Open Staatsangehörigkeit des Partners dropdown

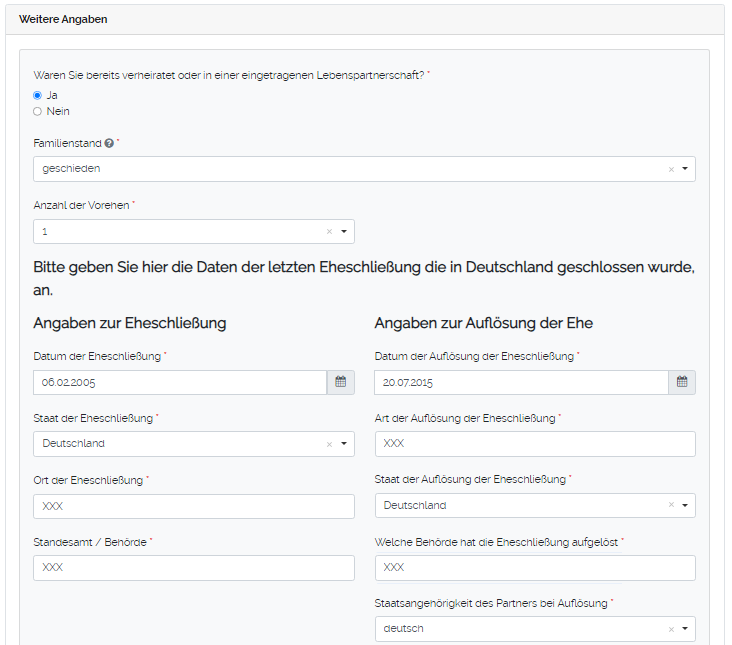point(685,630)
